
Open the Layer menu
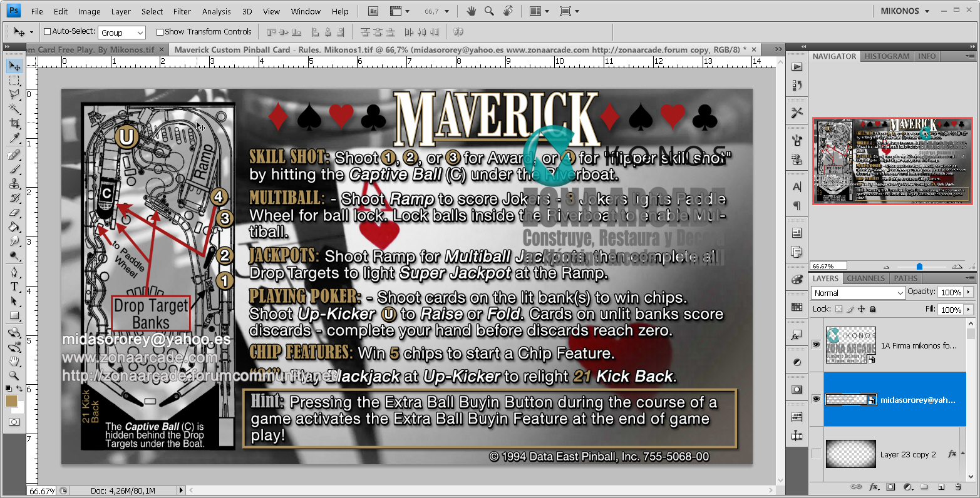pos(121,11)
